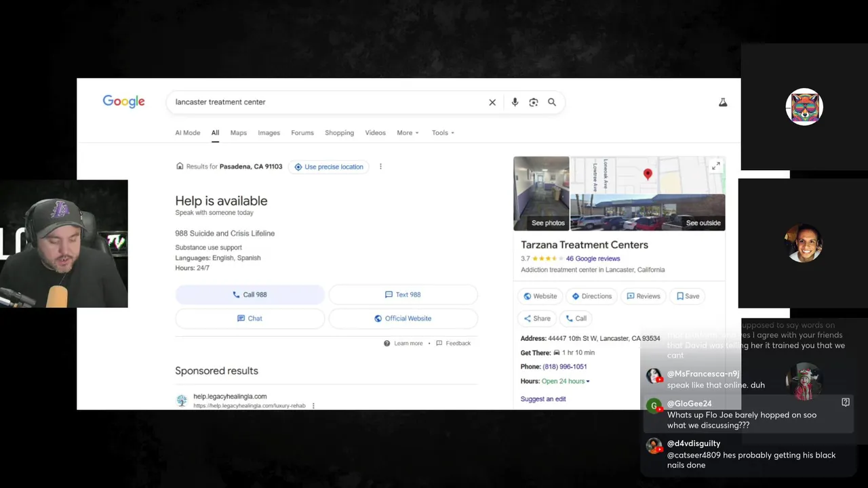
Task: Open location options three-dot menu
Action: (380, 167)
